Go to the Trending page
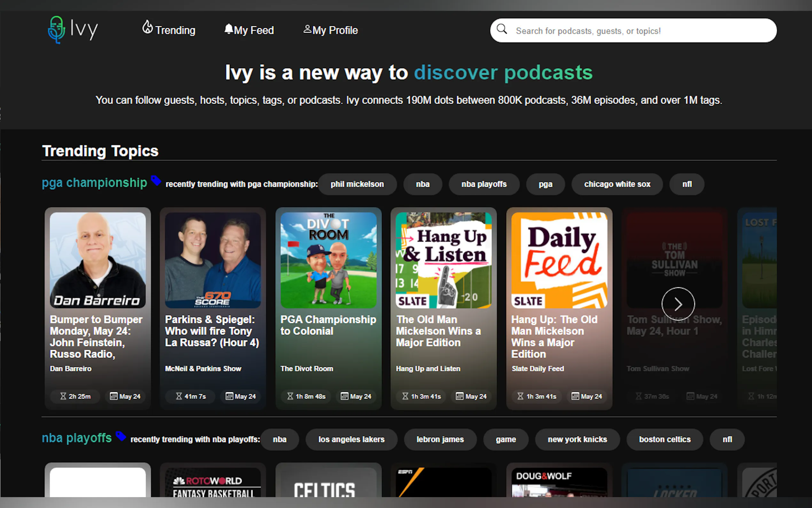This screenshot has width=812, height=508. (175, 30)
